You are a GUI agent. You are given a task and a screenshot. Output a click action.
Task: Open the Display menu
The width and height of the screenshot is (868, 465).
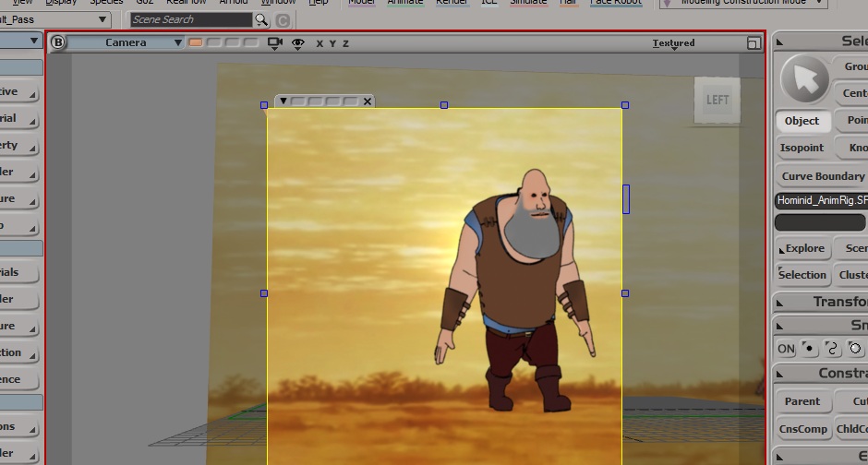[x=61, y=2]
